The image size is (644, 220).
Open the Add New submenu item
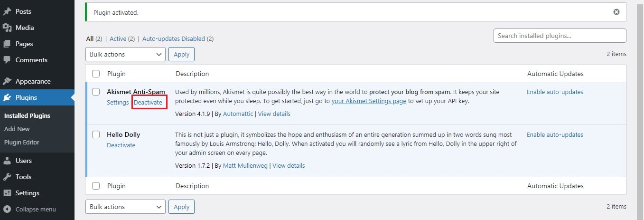[x=17, y=129]
